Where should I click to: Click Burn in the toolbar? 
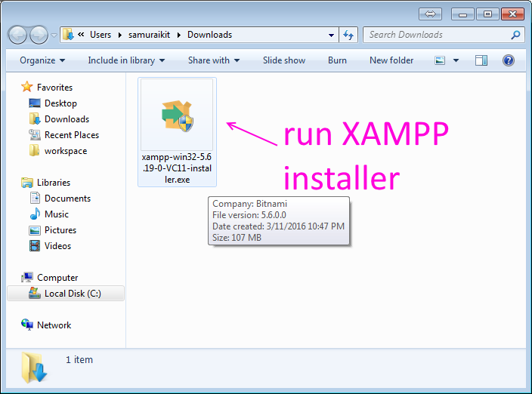click(337, 60)
